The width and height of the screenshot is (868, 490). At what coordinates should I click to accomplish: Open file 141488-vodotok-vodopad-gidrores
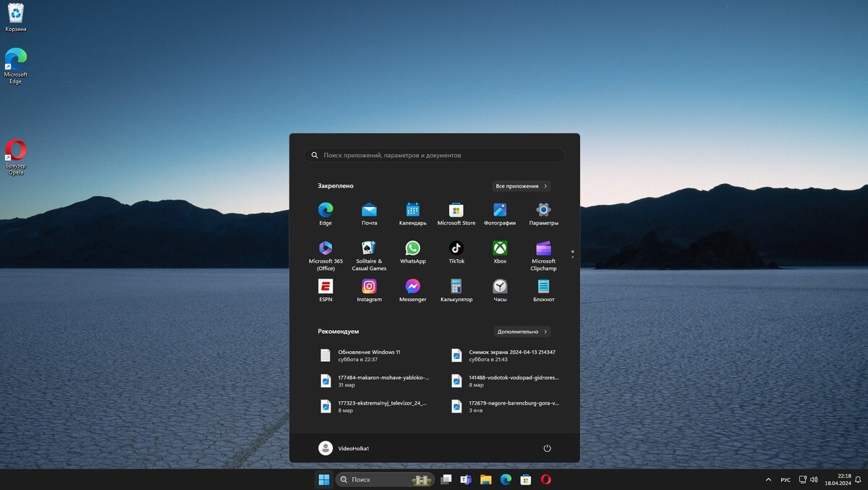tap(506, 381)
